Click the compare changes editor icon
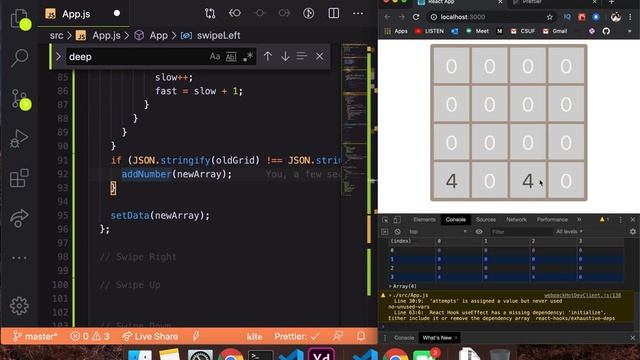Image resolution: width=640 pixels, height=360 pixels. (x=210, y=13)
